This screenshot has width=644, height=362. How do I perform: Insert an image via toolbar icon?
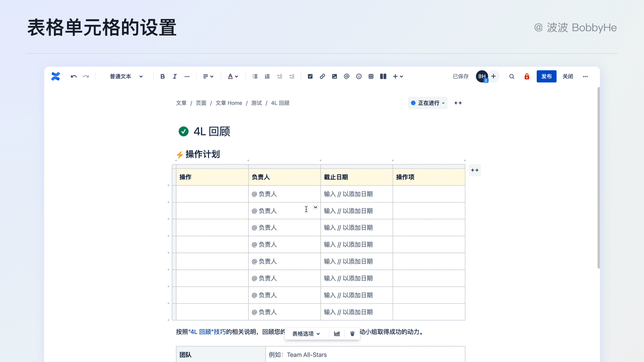[334, 76]
